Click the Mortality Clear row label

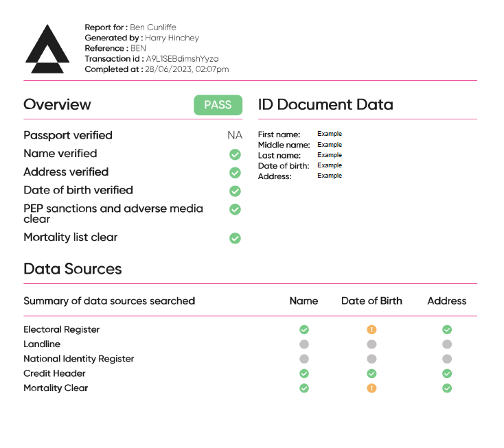[x=56, y=388]
